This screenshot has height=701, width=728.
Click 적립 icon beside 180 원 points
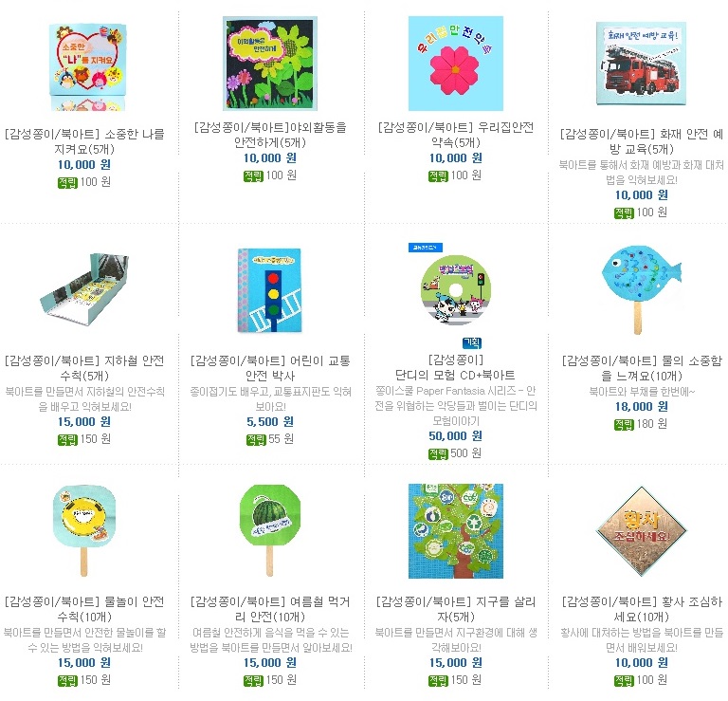624,425
